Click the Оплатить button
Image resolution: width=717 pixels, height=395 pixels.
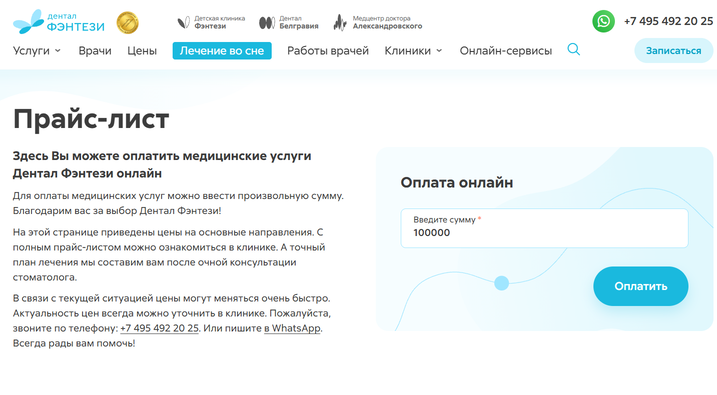tap(641, 286)
